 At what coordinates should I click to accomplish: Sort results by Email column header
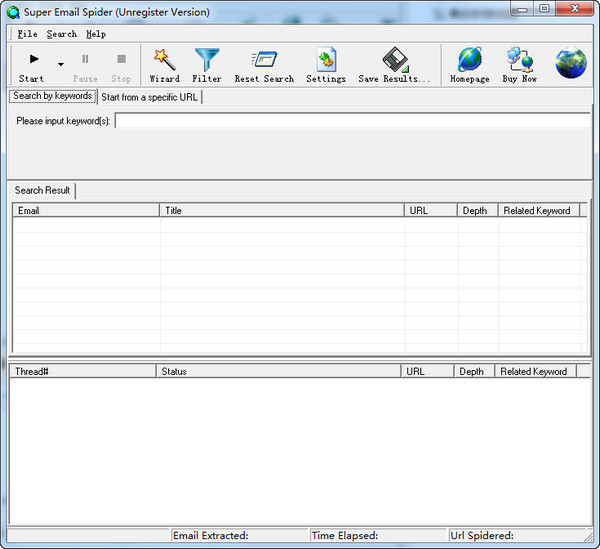[85, 211]
